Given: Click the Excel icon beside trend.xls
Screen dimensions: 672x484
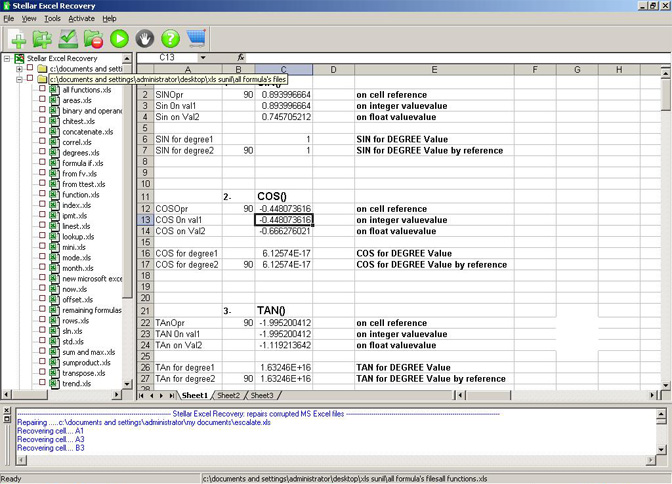Looking at the screenshot, I should point(54,384).
